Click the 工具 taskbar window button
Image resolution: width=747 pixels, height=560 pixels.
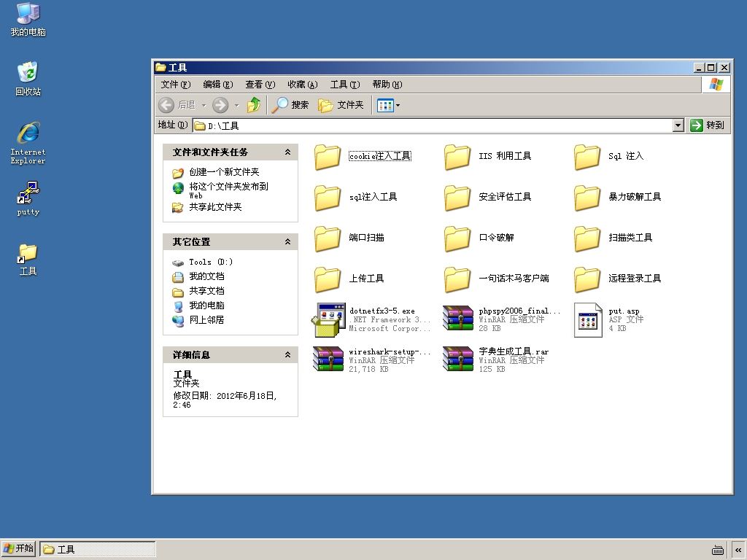(98, 549)
